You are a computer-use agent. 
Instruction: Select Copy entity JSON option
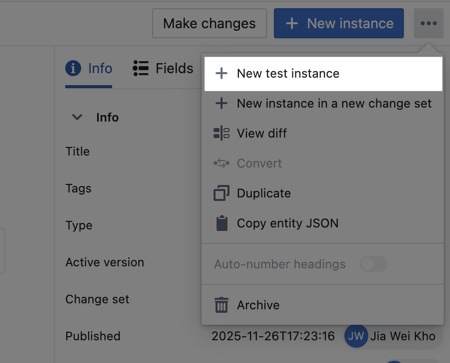323,223
